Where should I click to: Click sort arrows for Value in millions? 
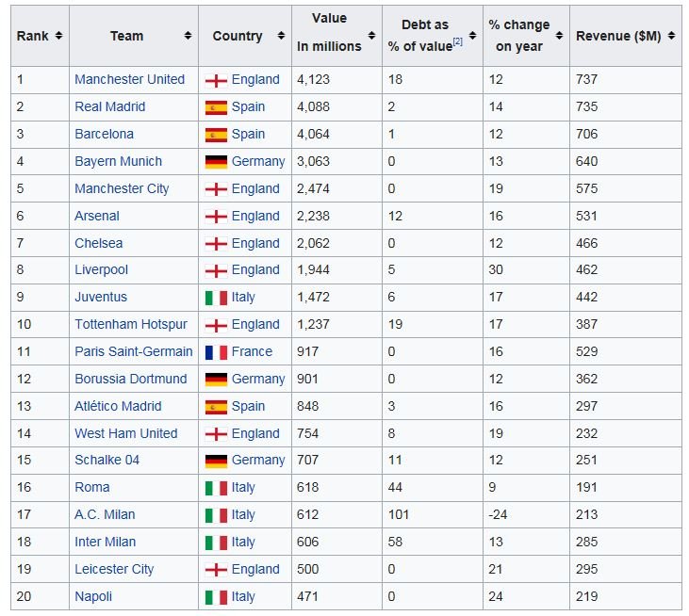[x=371, y=36]
